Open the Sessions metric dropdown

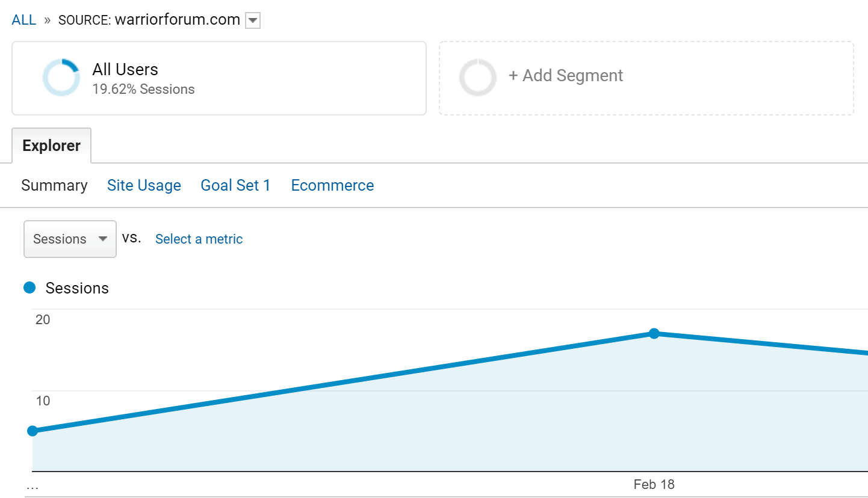coord(70,239)
